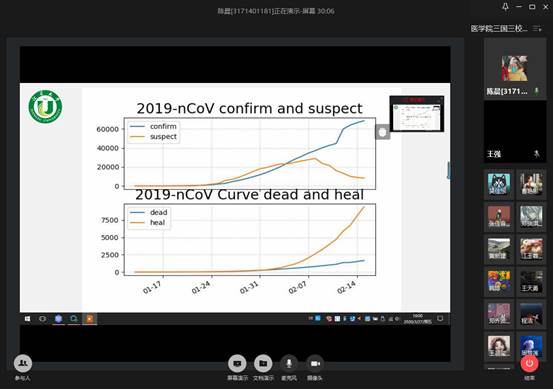Open the notification center in shared taskbar
The width and height of the screenshot is (553, 389).
(x=440, y=319)
